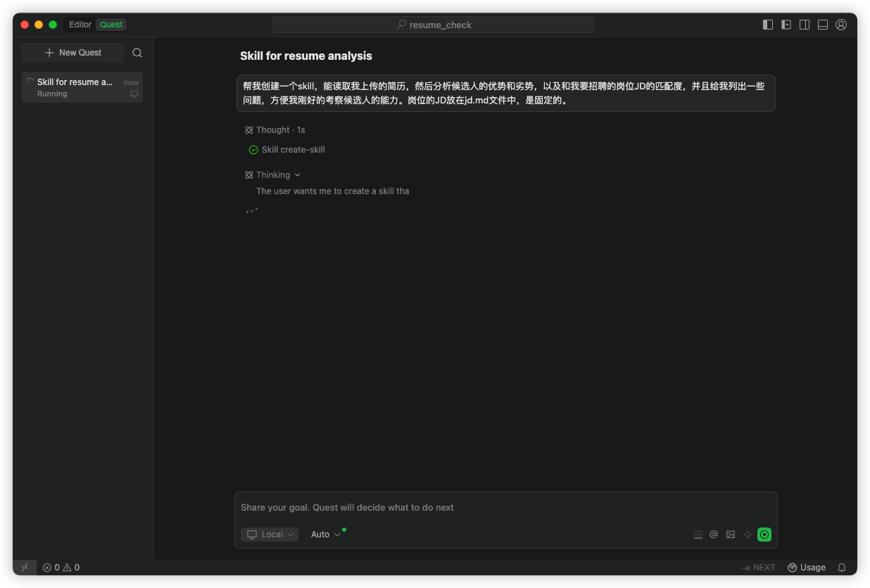Click the errors and warnings indicator
This screenshot has height=588, width=870.
coord(61,568)
